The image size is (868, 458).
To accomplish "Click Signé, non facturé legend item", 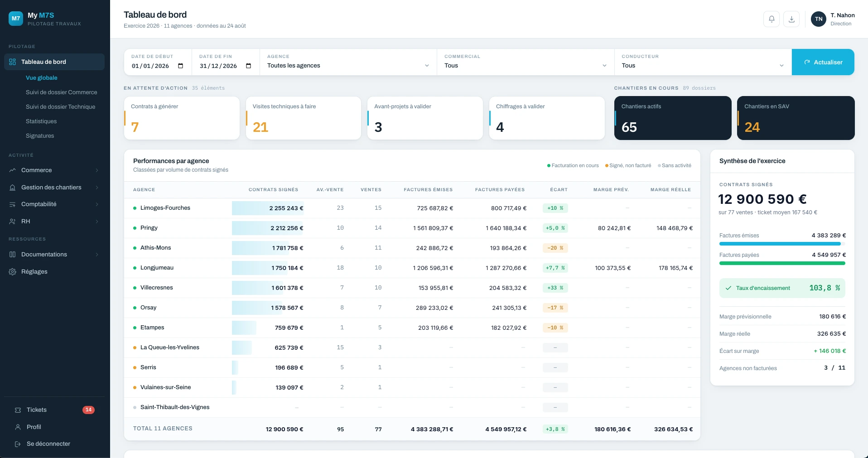I will (628, 166).
